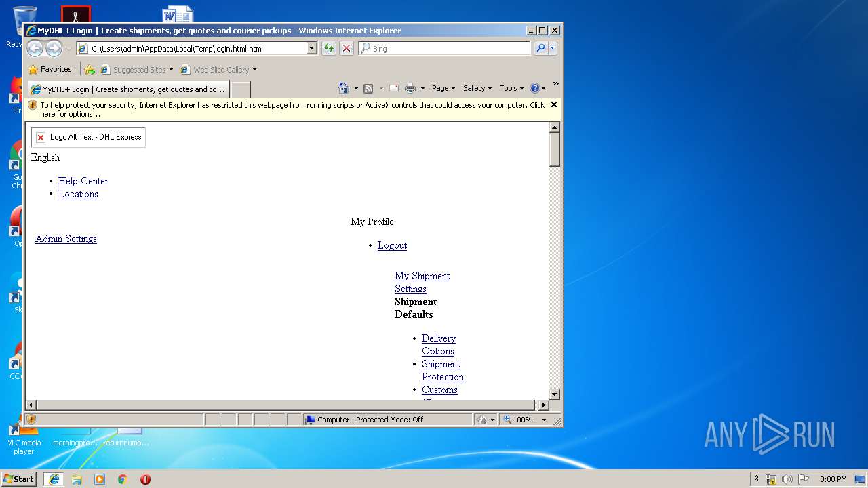
Task: Click inside the address bar field
Action: coord(197,48)
